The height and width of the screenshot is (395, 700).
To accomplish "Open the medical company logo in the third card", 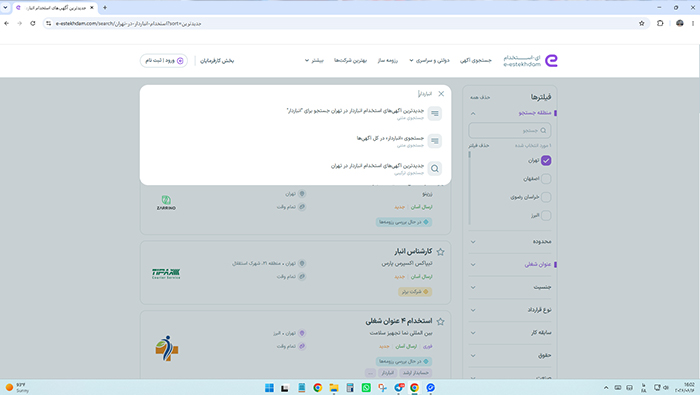I will (167, 348).
